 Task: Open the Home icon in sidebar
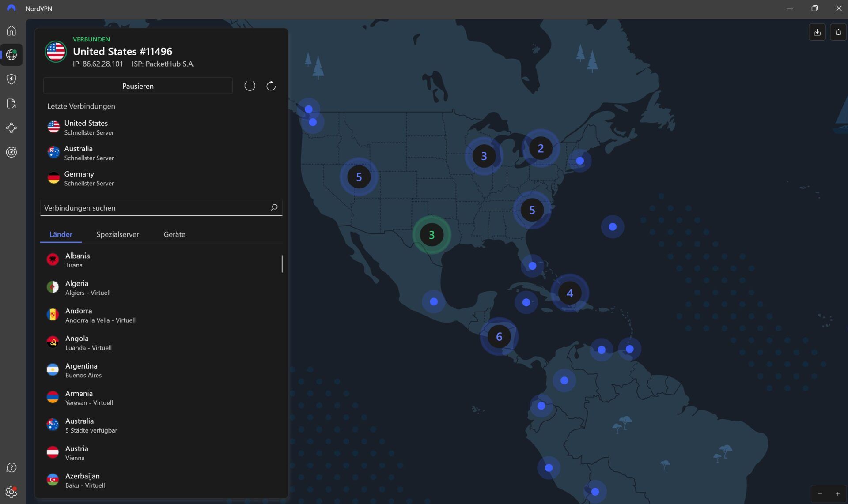click(x=11, y=30)
